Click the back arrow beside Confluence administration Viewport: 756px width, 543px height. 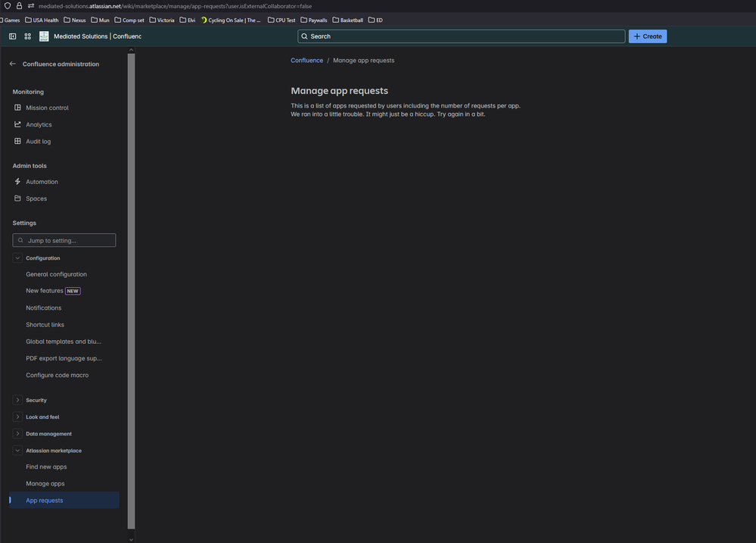pyautogui.click(x=13, y=64)
